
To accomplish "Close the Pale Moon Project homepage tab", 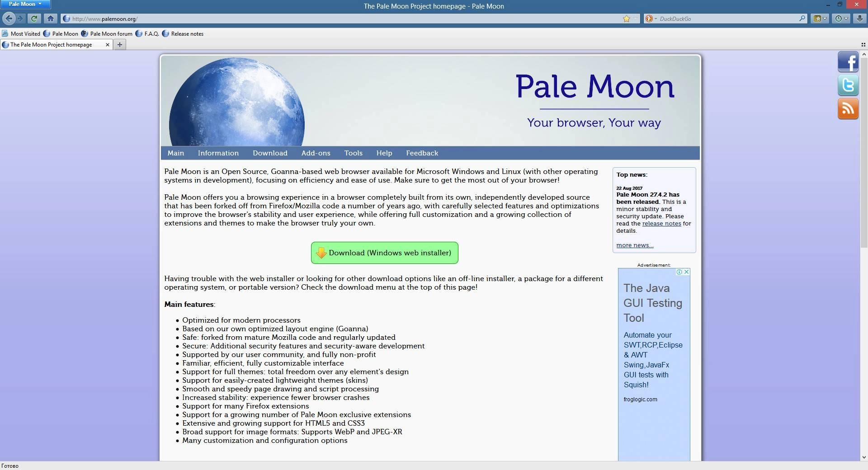I will tap(108, 44).
